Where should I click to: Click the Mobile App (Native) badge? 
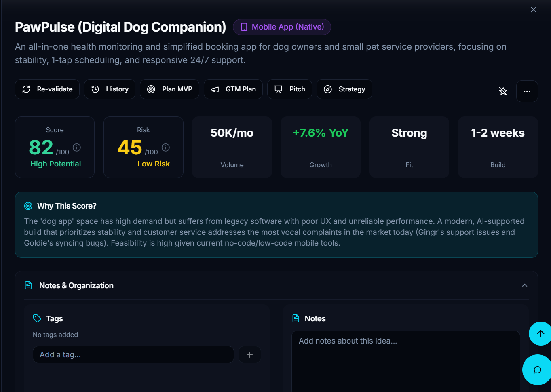click(x=282, y=27)
